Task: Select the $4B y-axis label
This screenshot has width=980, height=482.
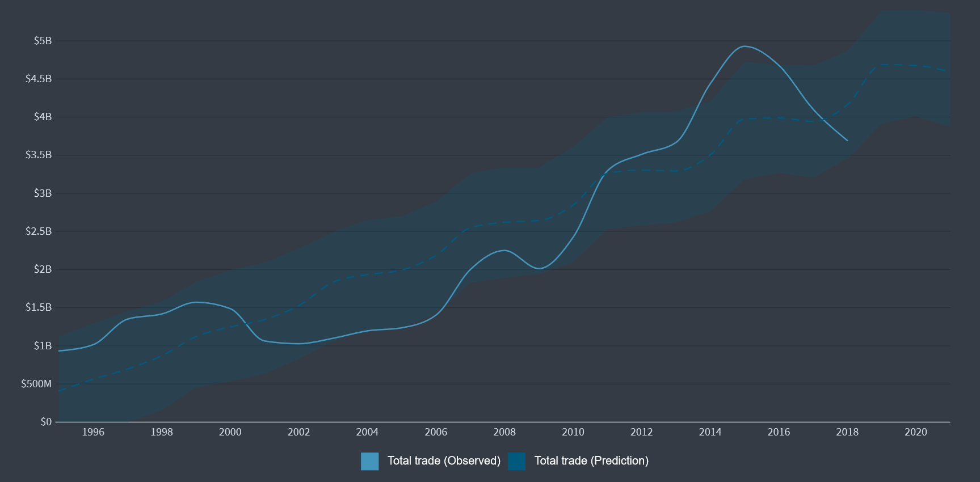Action: (43, 117)
